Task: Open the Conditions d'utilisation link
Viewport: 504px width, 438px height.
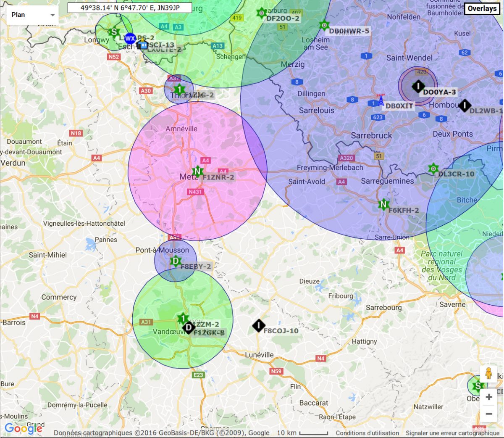Action: (x=367, y=433)
